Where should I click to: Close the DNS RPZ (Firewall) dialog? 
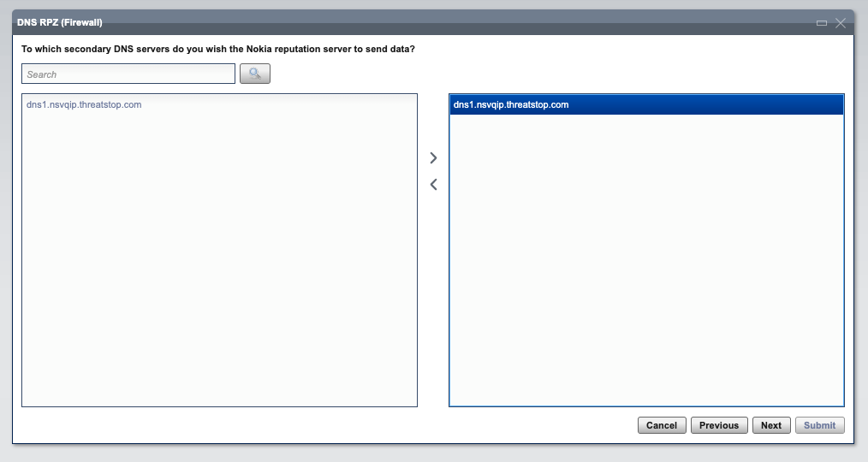(841, 23)
